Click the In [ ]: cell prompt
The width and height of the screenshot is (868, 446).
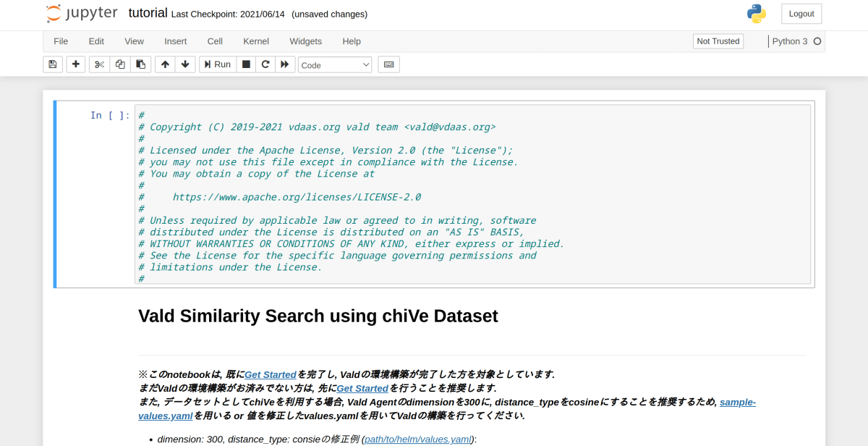pyautogui.click(x=110, y=115)
